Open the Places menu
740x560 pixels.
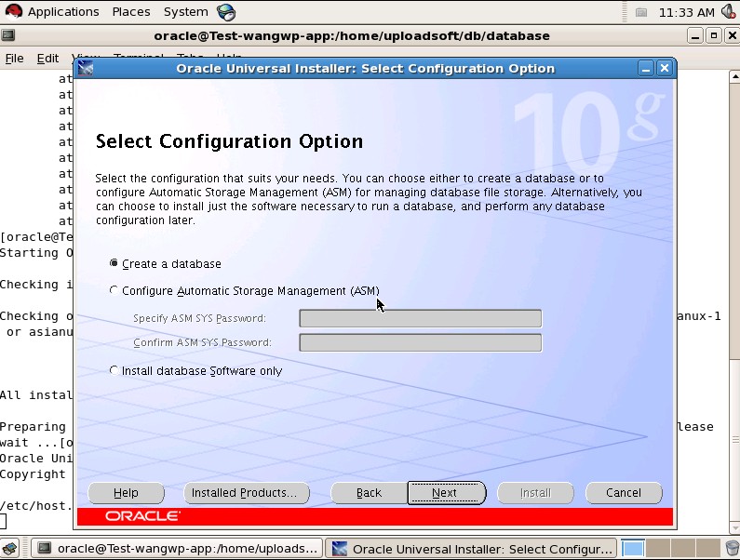[131, 12]
